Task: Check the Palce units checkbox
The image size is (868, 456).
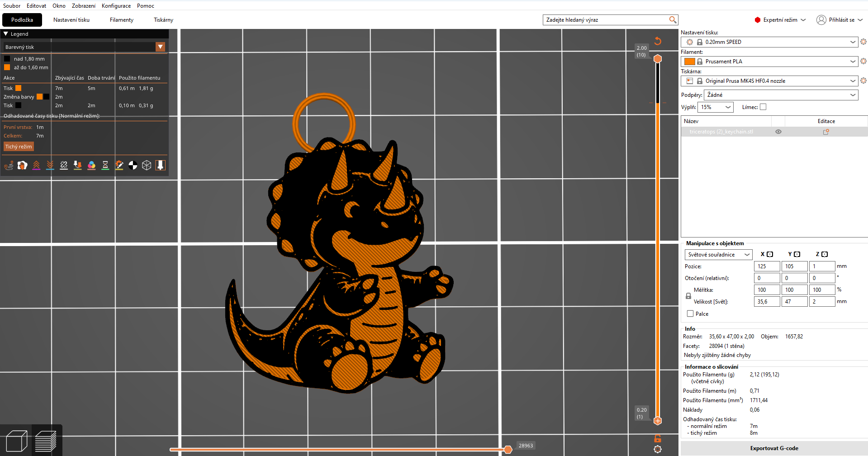Action: click(690, 313)
